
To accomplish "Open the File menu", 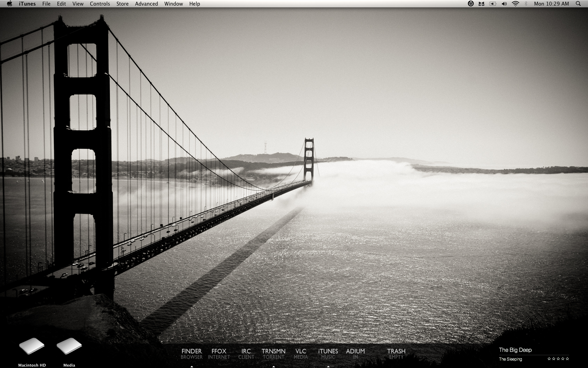I will tap(46, 4).
